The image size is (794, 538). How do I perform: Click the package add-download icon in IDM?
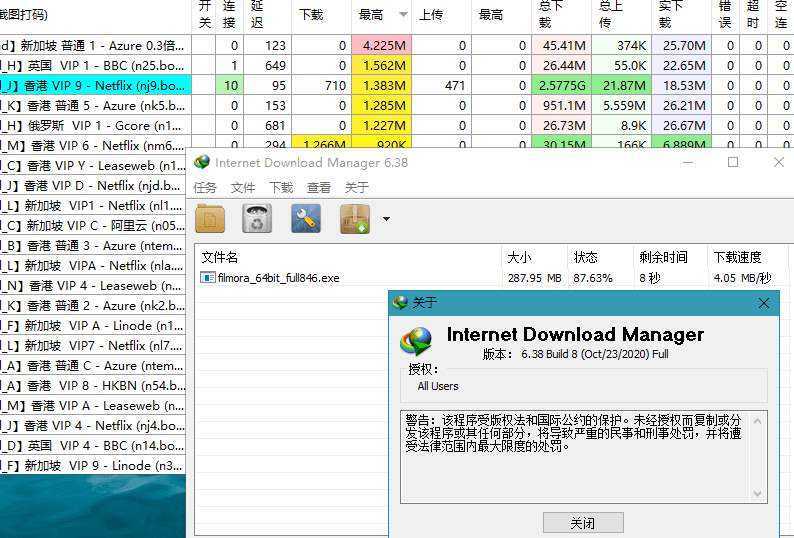tap(354, 219)
